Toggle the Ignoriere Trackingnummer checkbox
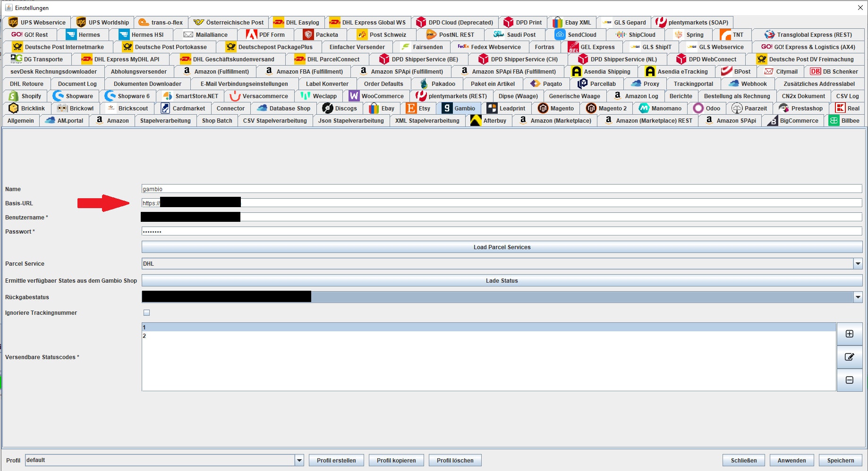This screenshot has height=471, width=868. (146, 312)
